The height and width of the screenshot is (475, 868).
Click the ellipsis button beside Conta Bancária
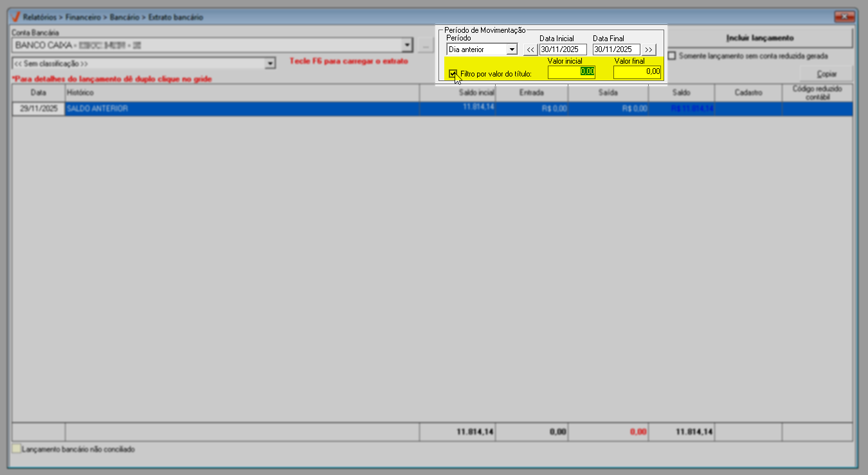click(x=424, y=46)
